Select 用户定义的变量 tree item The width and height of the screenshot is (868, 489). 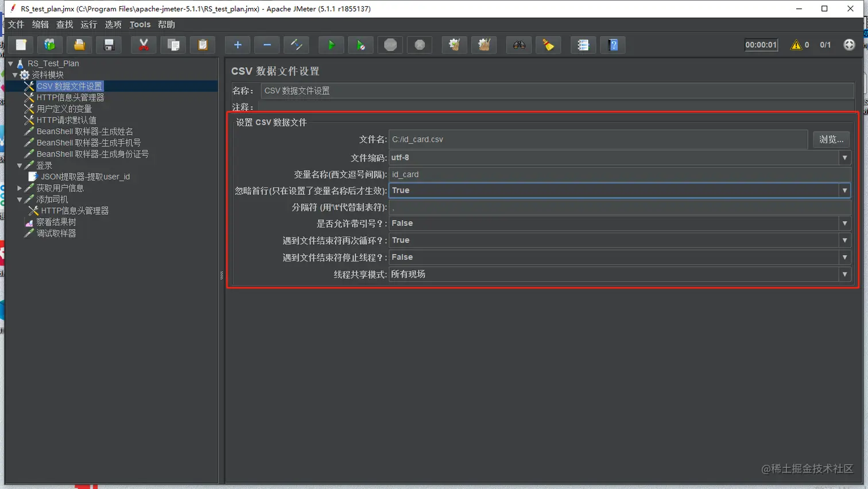tap(64, 109)
